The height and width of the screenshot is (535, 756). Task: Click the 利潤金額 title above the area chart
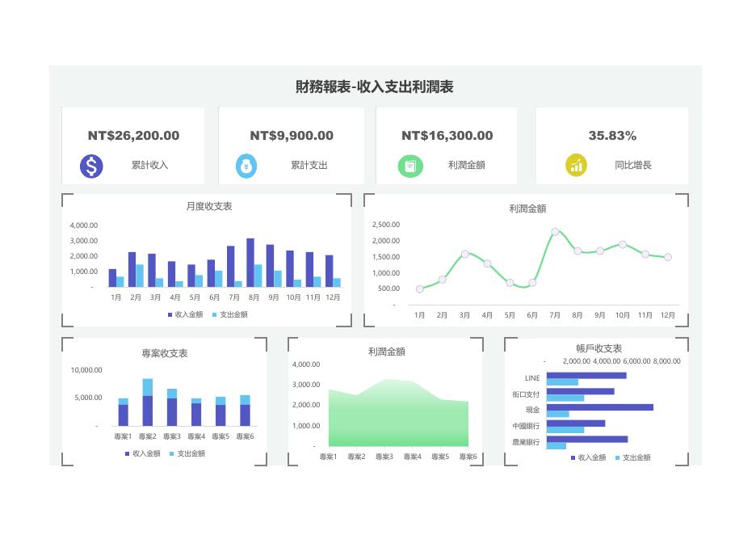point(387,352)
